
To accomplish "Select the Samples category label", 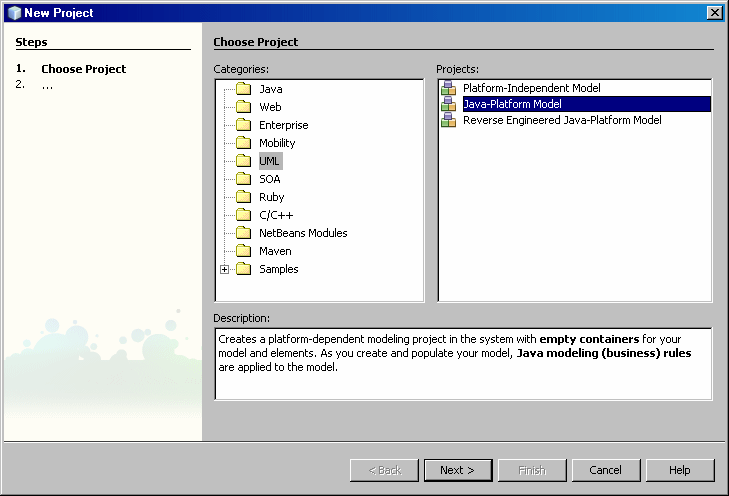I will point(278,269).
